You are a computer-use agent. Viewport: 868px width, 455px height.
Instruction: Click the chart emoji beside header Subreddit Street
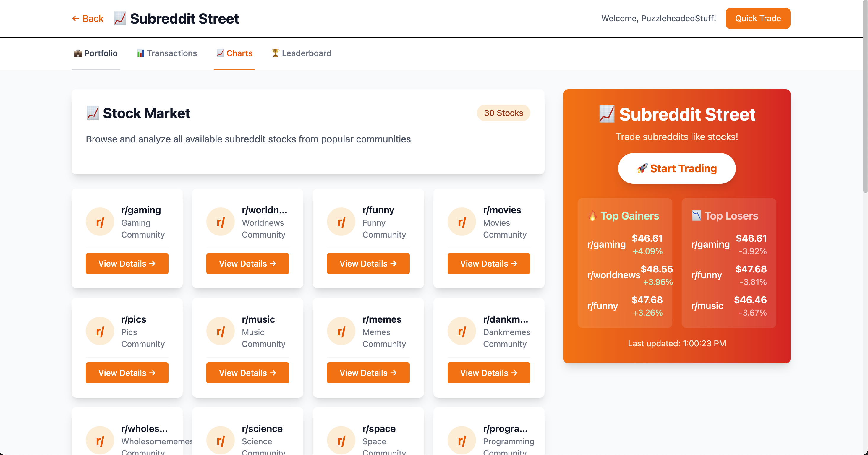pyautogui.click(x=120, y=19)
